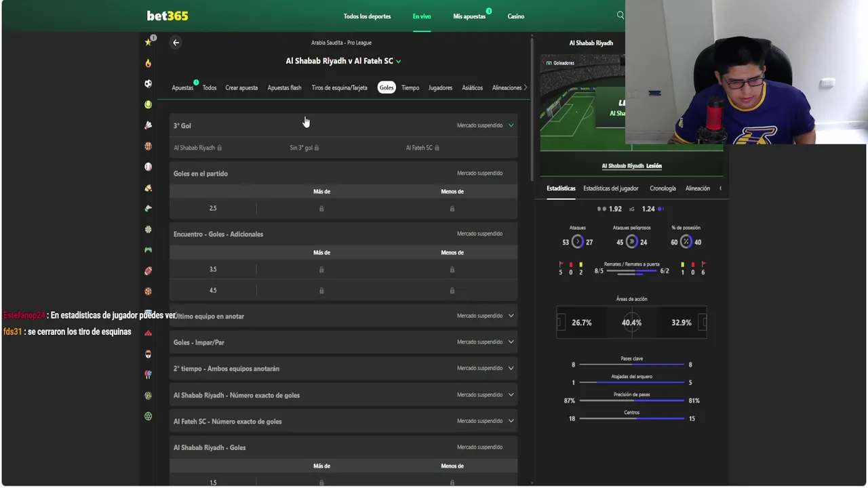Switch to the Todos tab
The height and width of the screenshot is (488, 868).
[x=210, y=88]
